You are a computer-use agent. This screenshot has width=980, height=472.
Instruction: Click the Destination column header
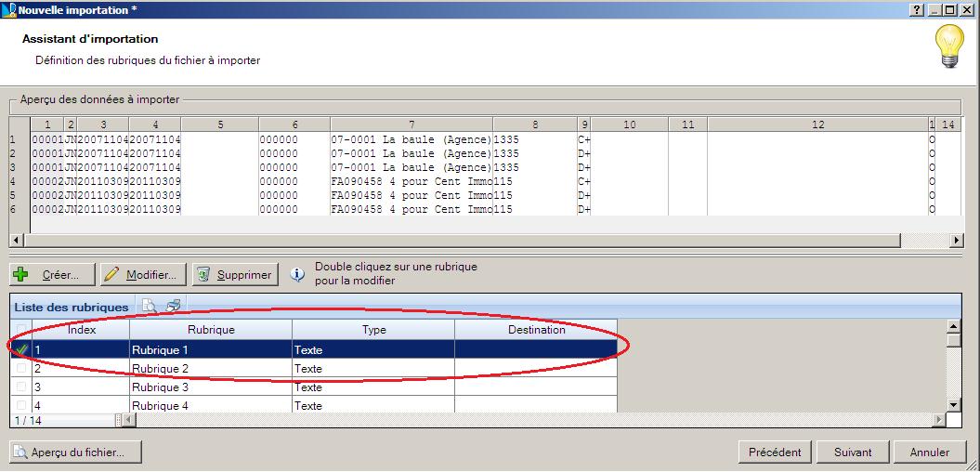[536, 330]
